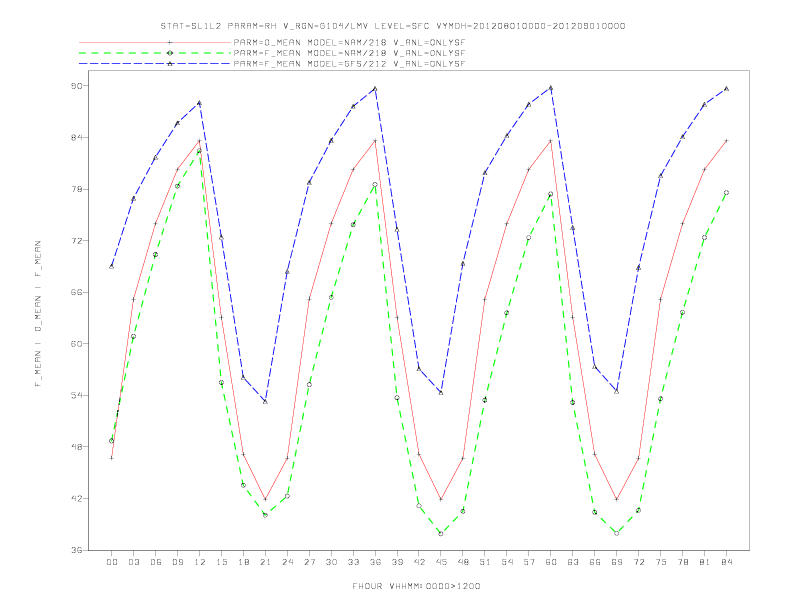The height and width of the screenshot is (612, 792).
Task: Click forecast hour 12 on horizontal axis
Action: (x=200, y=562)
